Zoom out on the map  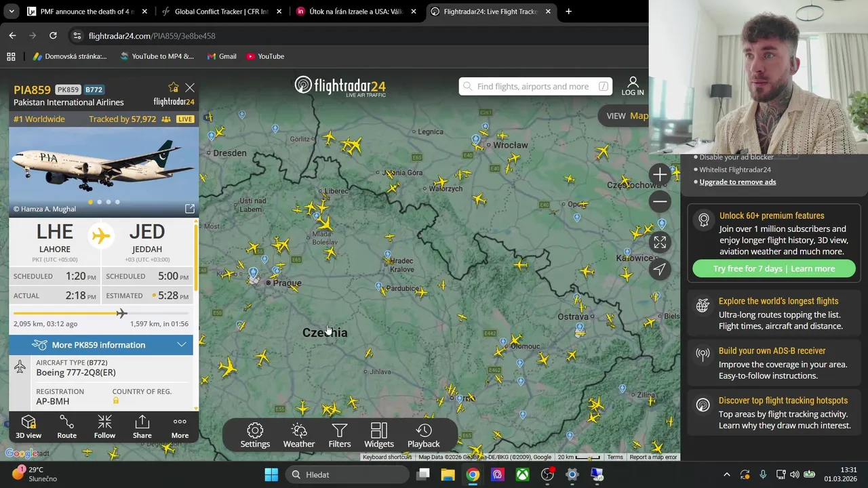coord(660,201)
